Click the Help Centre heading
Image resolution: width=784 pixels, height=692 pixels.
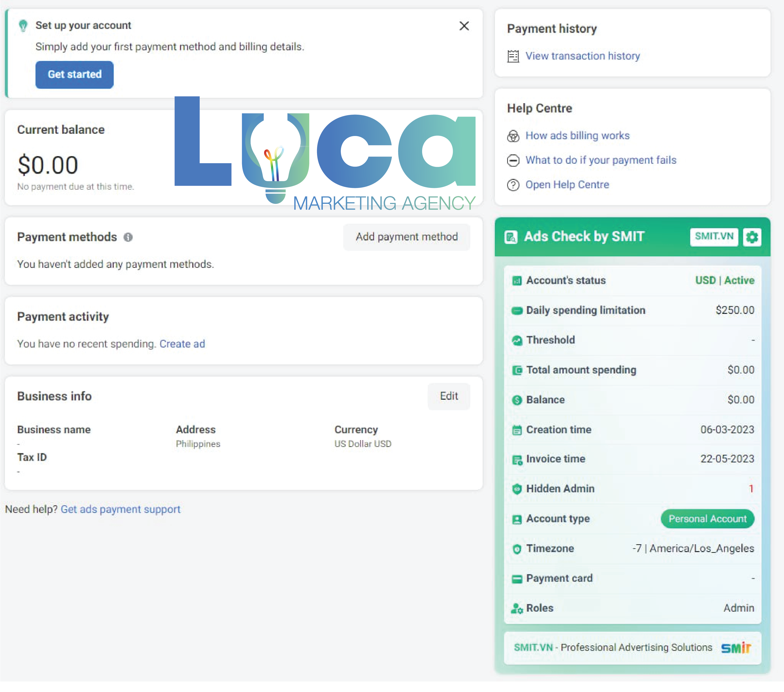click(540, 108)
